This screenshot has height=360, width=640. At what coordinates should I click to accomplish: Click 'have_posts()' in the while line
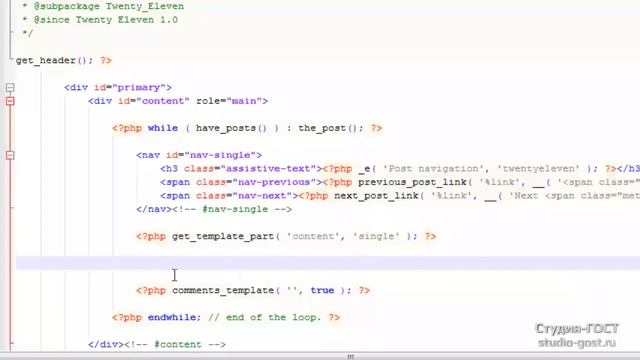click(x=231, y=128)
